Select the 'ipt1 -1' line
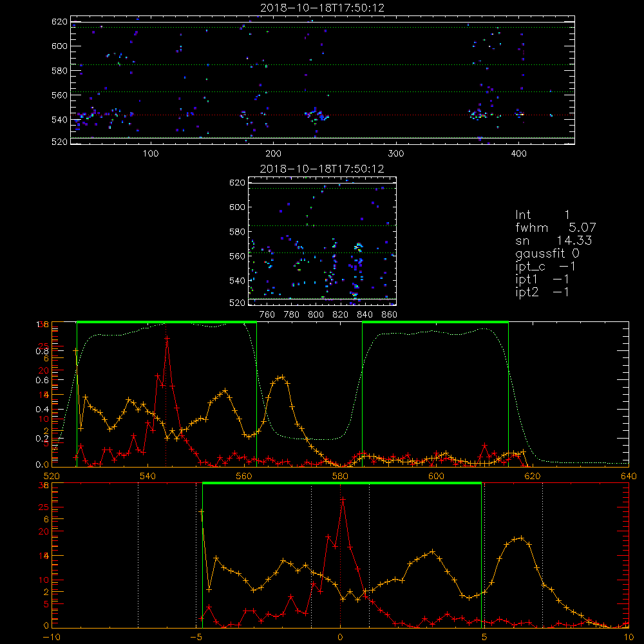 click(542, 279)
